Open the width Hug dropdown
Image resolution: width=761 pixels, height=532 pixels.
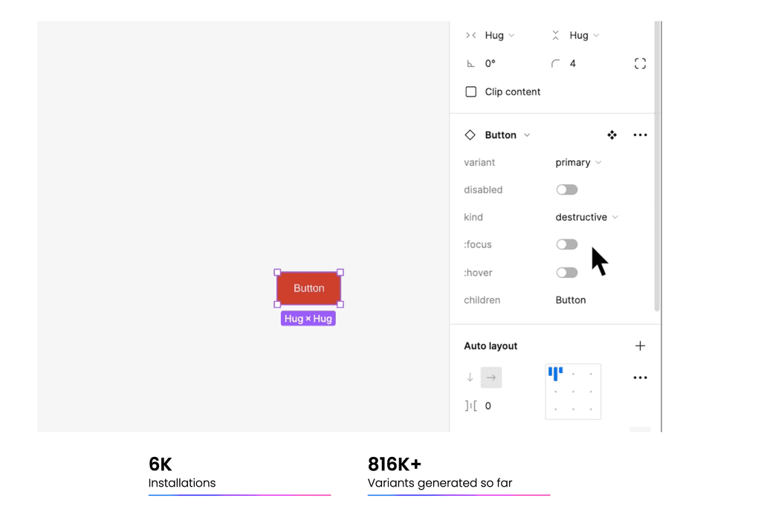(x=496, y=35)
